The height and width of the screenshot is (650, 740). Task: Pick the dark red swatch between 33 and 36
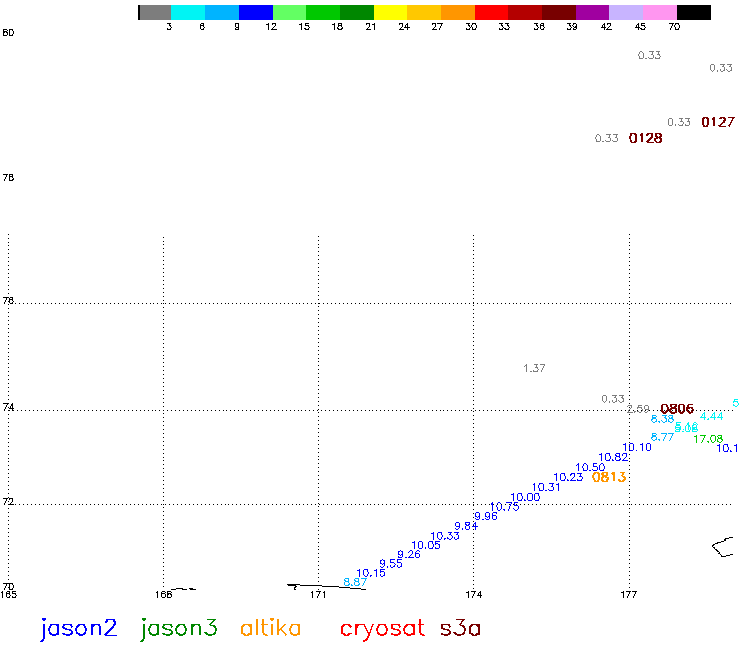click(525, 12)
